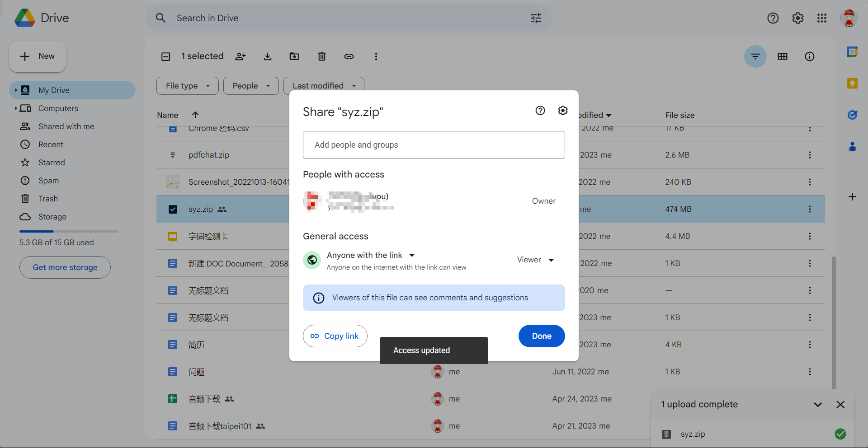868x448 pixels.
Task: Deselect all via selection toggle box
Action: pyautogui.click(x=166, y=56)
